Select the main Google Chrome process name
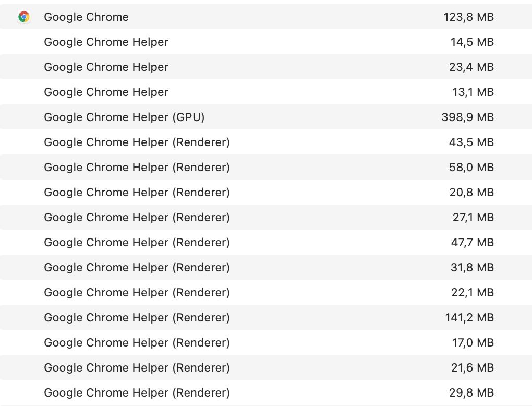This screenshot has height=406, width=532. (x=86, y=17)
